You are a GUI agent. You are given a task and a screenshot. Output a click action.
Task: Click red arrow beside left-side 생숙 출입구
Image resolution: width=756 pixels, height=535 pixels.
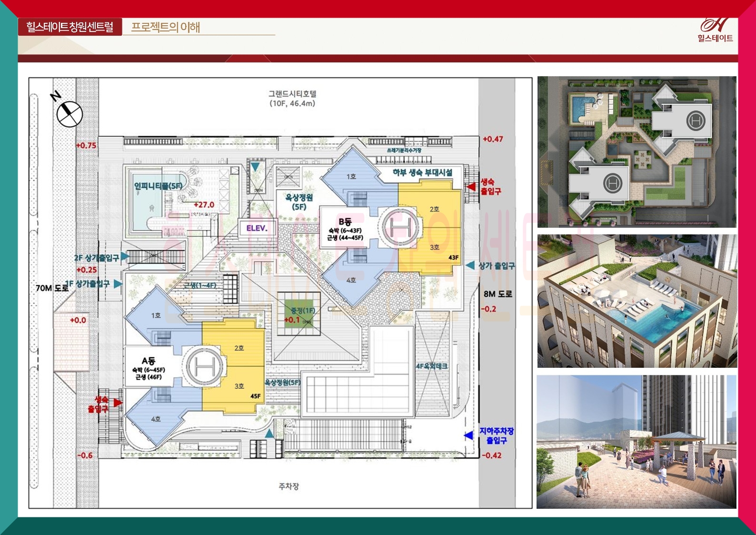coord(118,403)
